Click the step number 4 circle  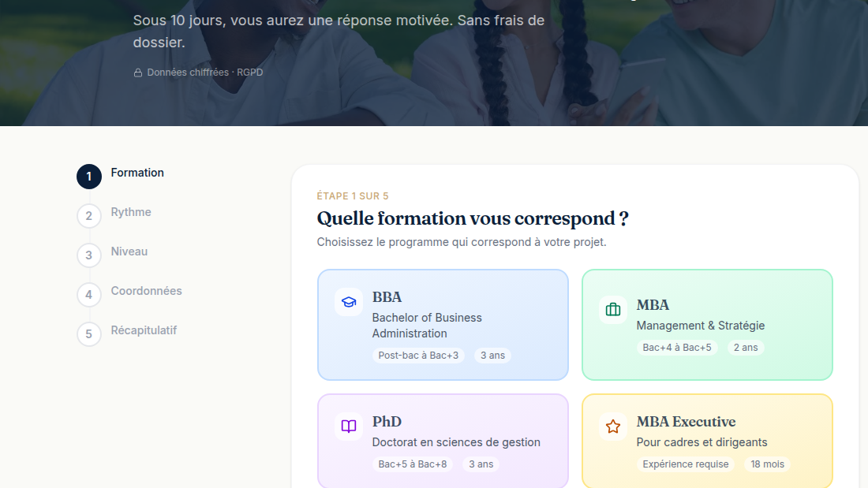89,294
